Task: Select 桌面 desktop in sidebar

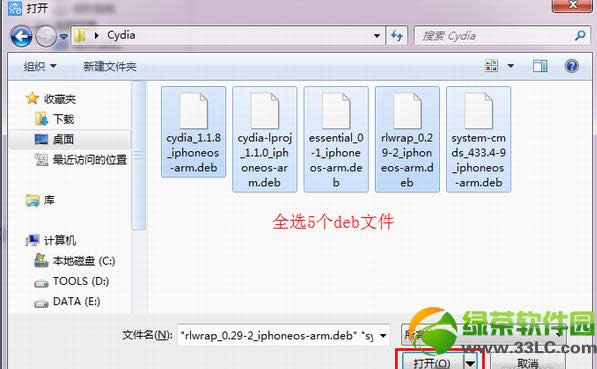Action: [x=70, y=139]
